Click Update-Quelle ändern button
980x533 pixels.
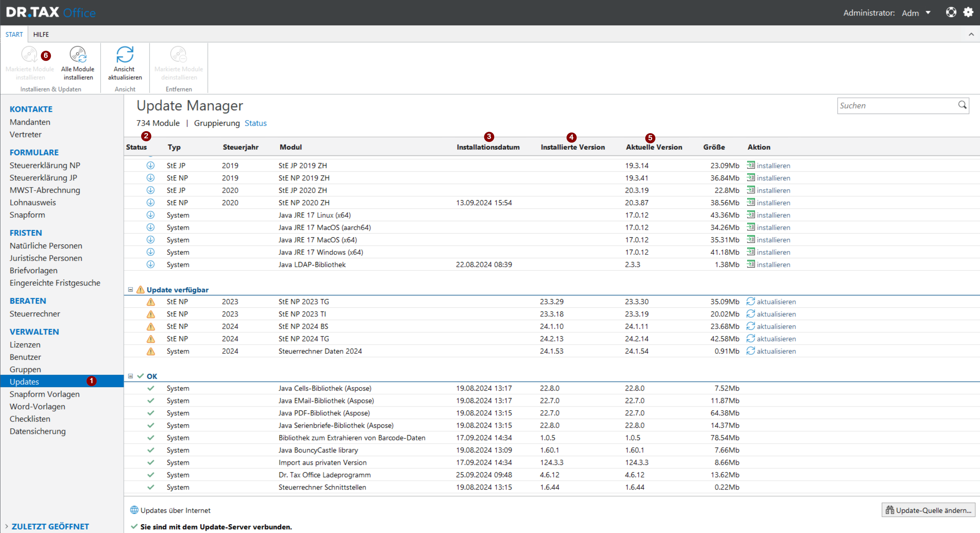[928, 510]
